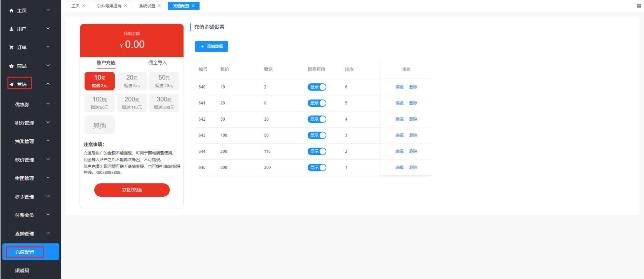Click the shopping cart order icon
Viewport: 644px width, 279px height.
pos(11,47)
